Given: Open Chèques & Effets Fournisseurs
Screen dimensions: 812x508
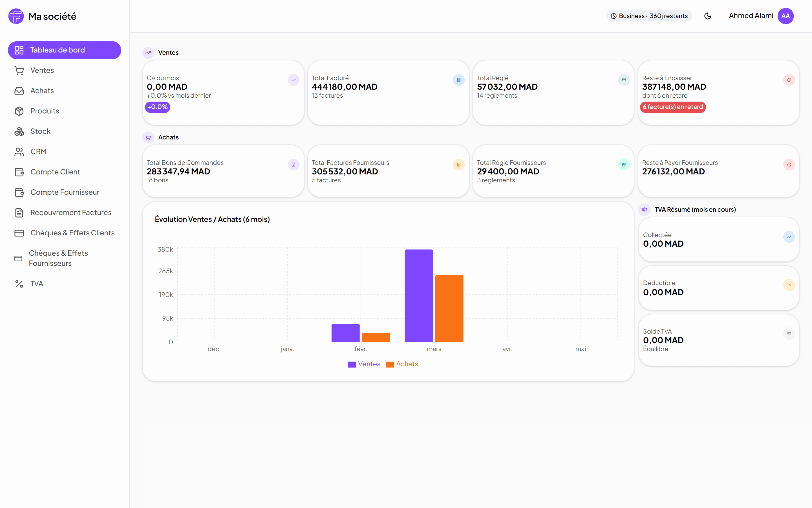Looking at the screenshot, I should [64, 258].
